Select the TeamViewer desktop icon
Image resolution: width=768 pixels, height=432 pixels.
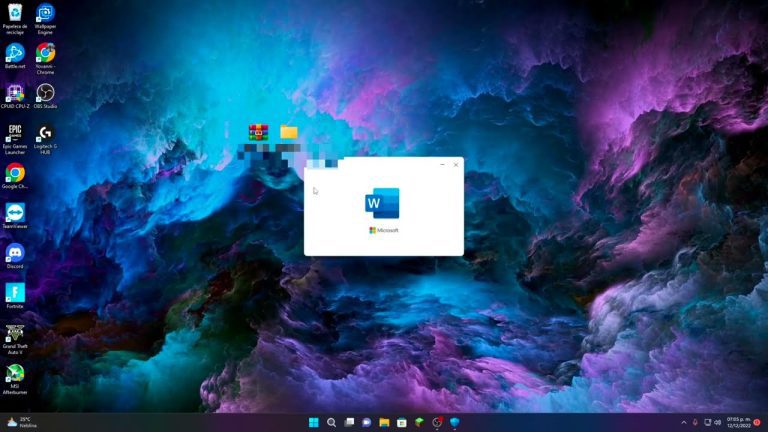[x=15, y=212]
